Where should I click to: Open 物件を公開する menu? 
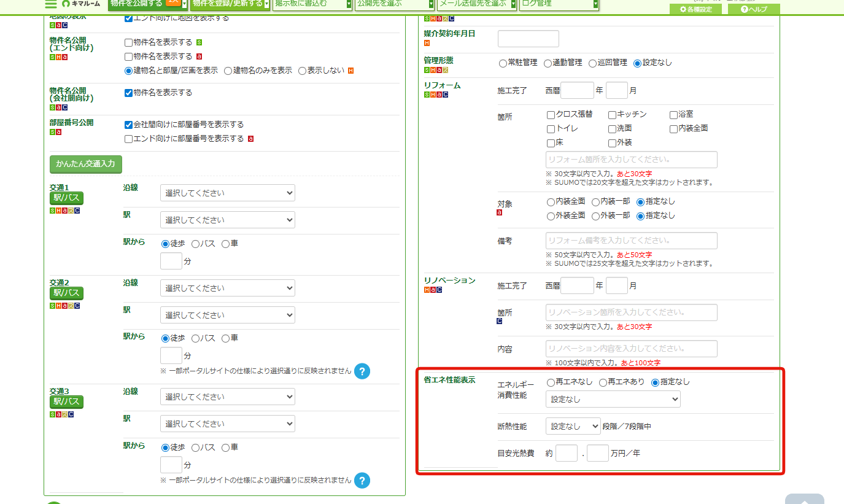coord(148,4)
